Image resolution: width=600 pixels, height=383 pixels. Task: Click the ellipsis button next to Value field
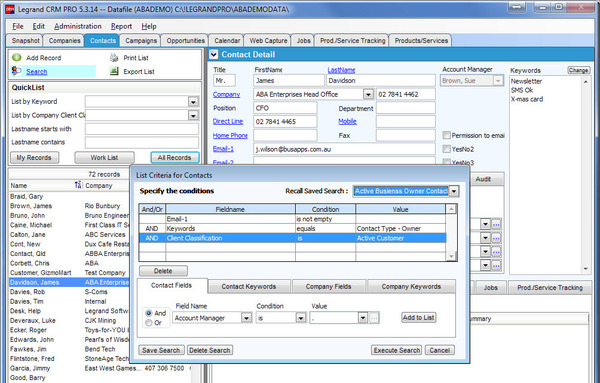point(374,318)
